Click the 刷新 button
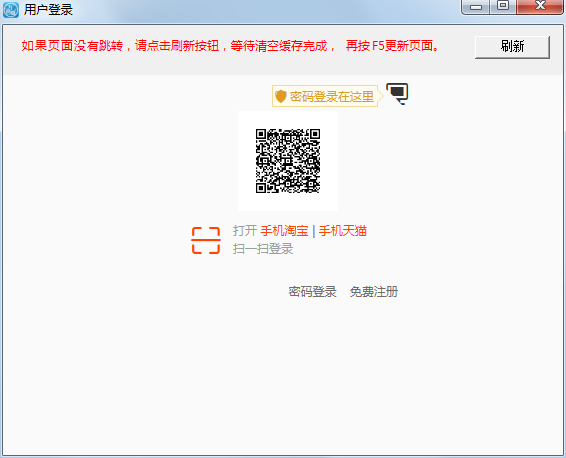The image size is (566, 458). click(512, 47)
